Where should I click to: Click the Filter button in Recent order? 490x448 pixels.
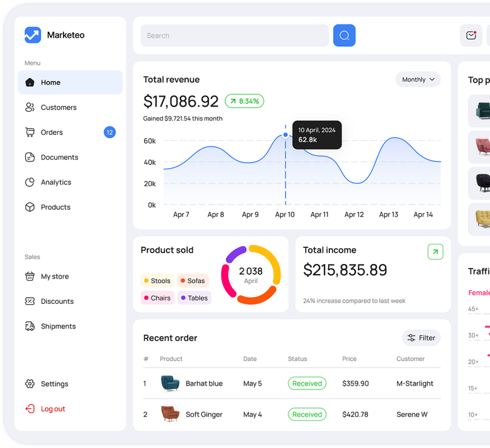point(421,338)
